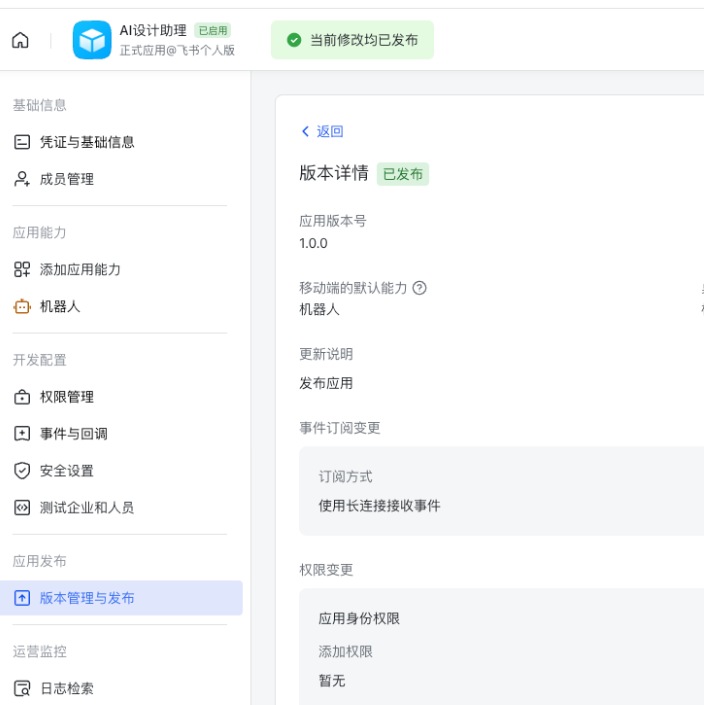Click the orange 机器人 robot icon

pos(22,307)
